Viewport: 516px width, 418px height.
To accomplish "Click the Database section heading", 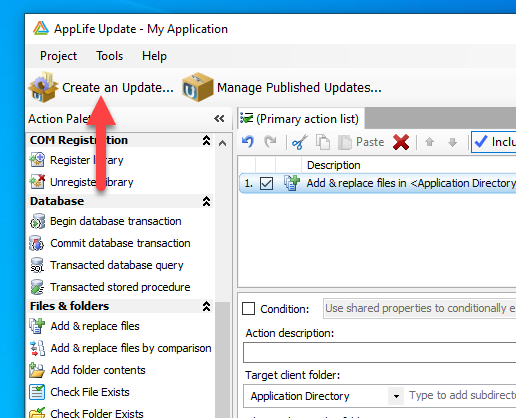I will point(57,201).
